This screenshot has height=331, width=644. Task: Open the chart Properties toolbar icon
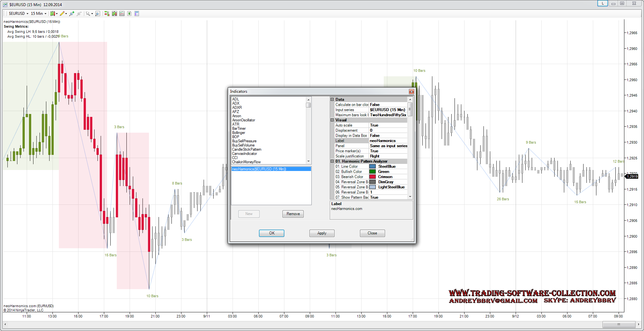coord(137,14)
